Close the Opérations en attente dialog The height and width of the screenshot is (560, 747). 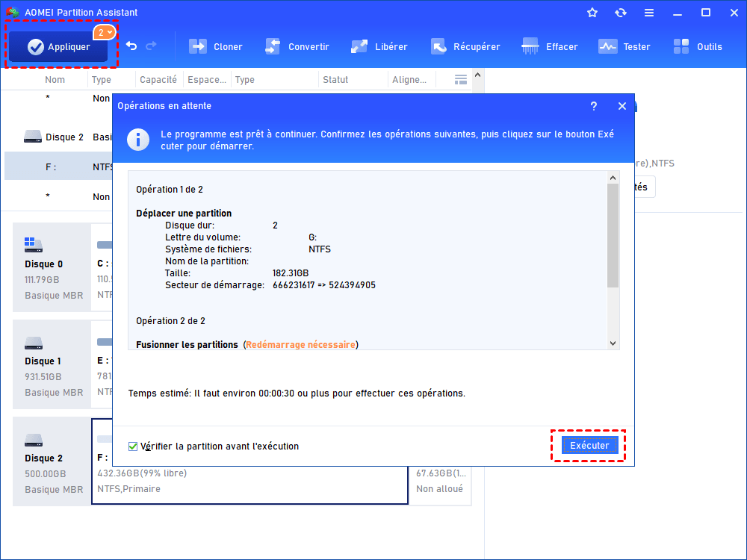pyautogui.click(x=622, y=106)
